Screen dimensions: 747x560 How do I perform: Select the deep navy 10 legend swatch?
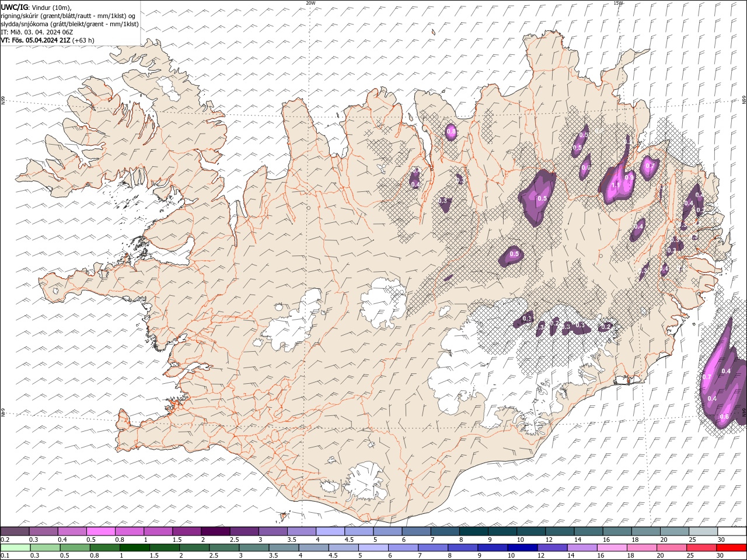(x=522, y=548)
